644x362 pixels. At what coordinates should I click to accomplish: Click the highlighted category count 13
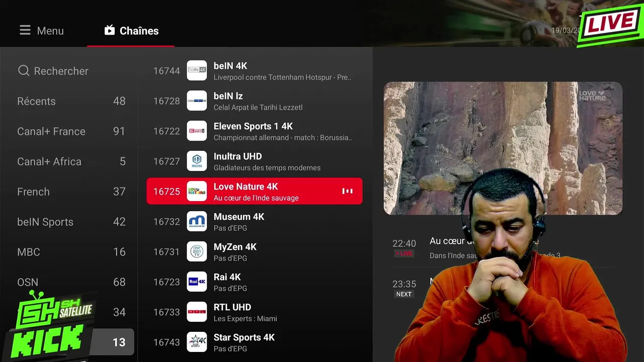coord(119,342)
